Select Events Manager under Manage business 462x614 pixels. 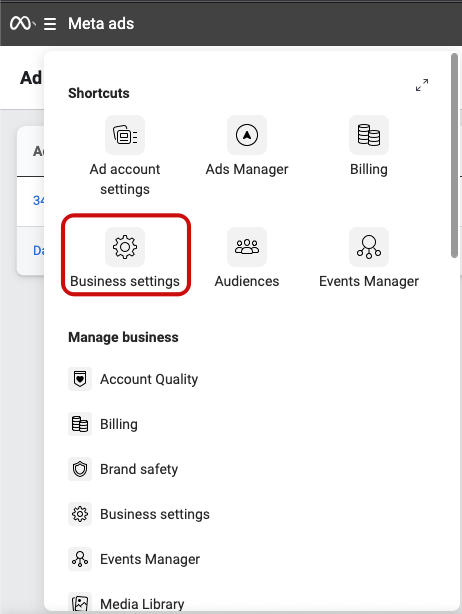(x=150, y=559)
